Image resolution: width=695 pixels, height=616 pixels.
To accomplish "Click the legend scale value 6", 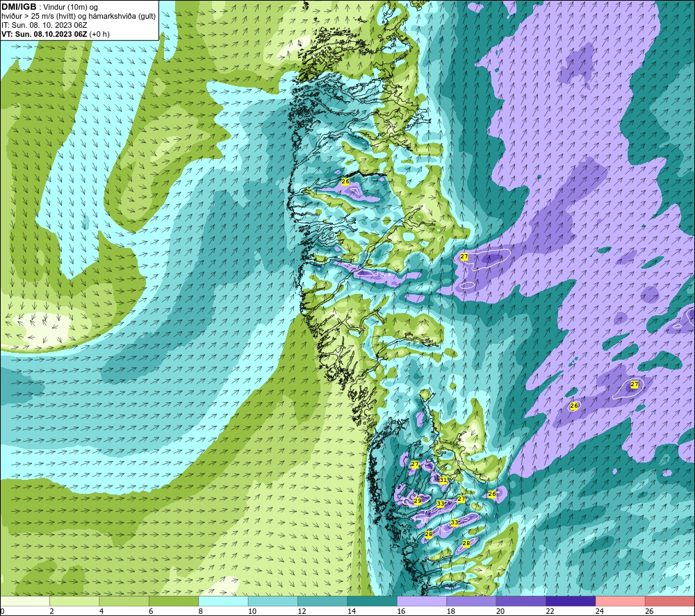I will 151,611.
